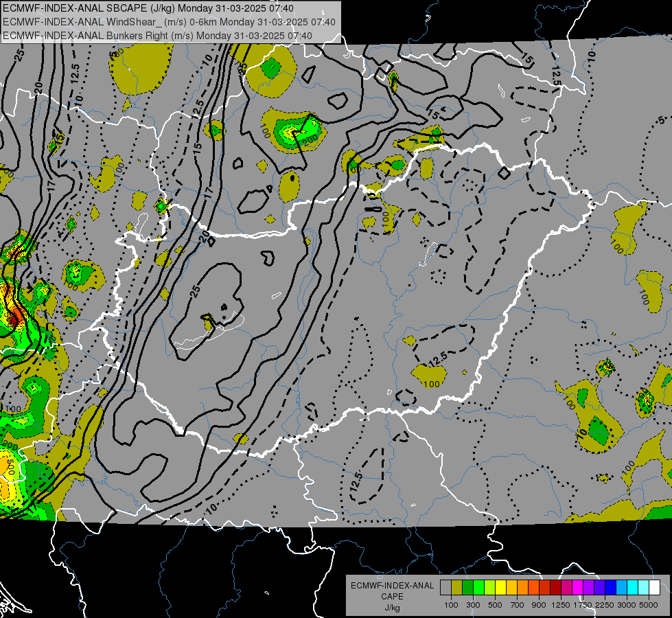The width and height of the screenshot is (672, 618).
Task: Select the violet swatch before 2250
Action: (599, 588)
